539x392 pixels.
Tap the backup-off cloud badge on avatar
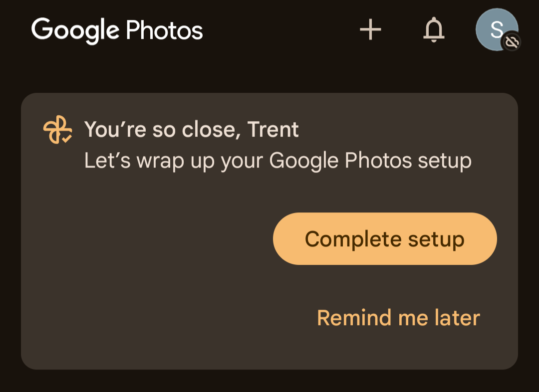pos(512,42)
